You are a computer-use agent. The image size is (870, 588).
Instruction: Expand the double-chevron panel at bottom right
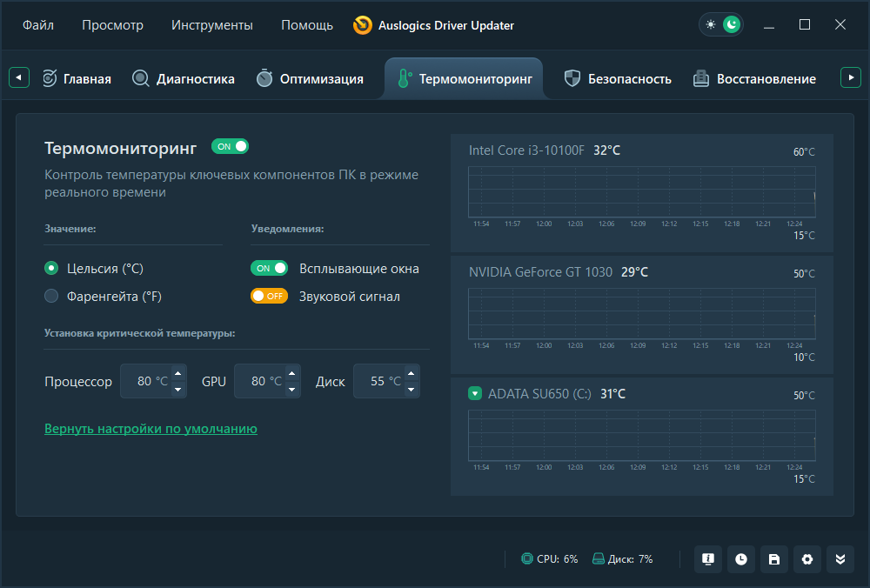(x=840, y=559)
